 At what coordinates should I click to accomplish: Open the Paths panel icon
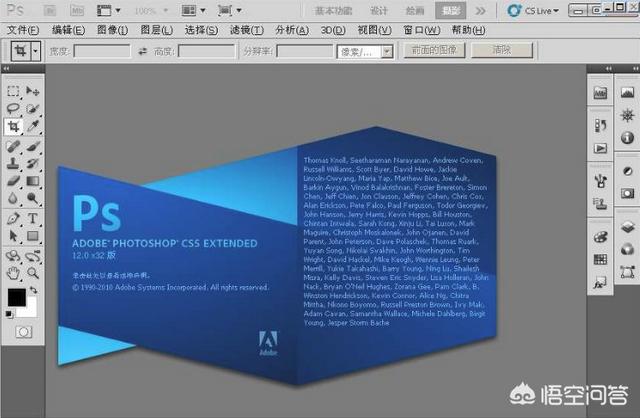[627, 271]
